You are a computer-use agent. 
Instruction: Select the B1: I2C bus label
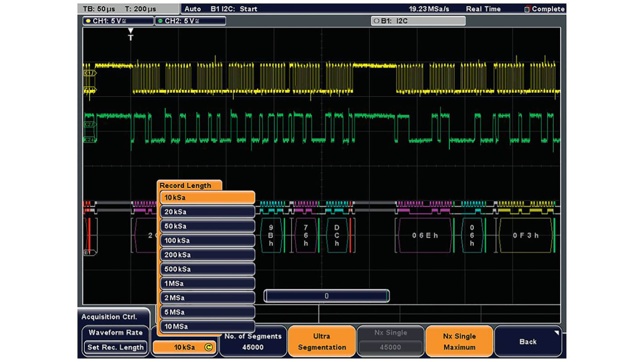coord(418,21)
